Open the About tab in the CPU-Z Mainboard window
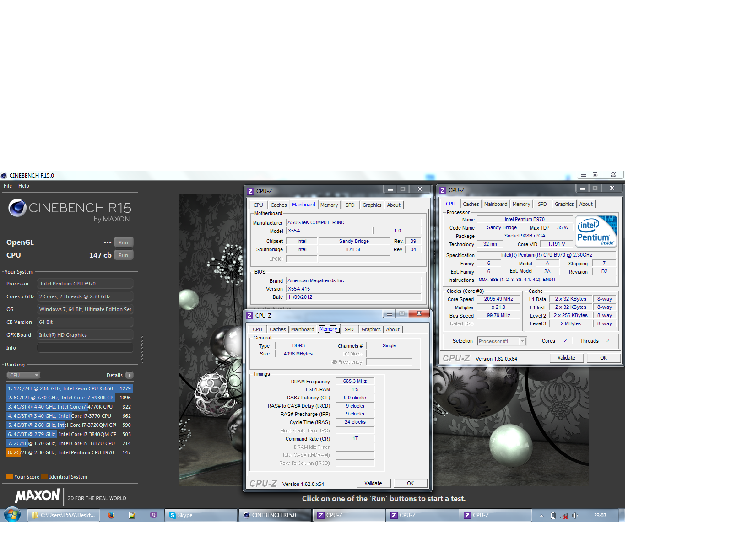 pyautogui.click(x=394, y=205)
